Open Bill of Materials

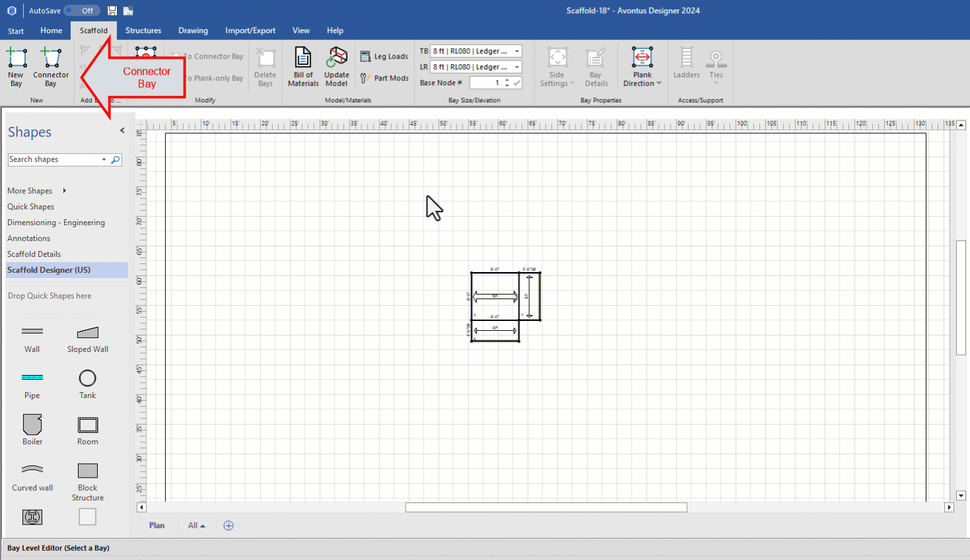tap(303, 66)
